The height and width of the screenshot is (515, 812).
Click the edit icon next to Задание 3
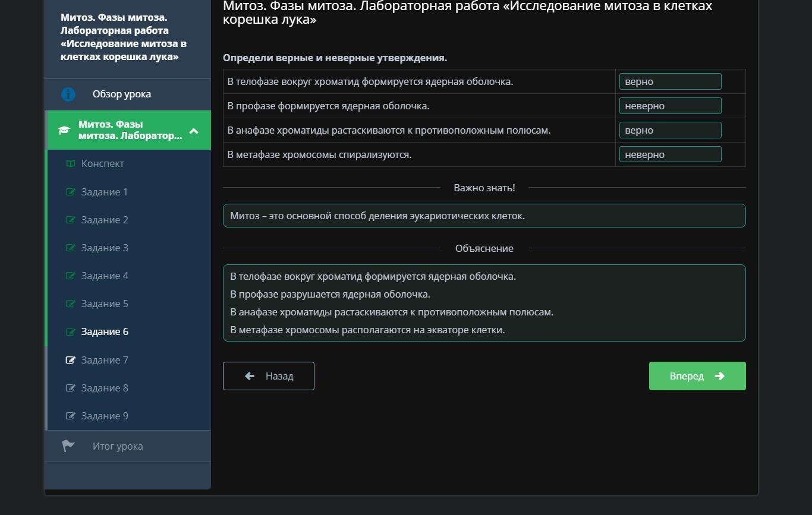click(71, 248)
